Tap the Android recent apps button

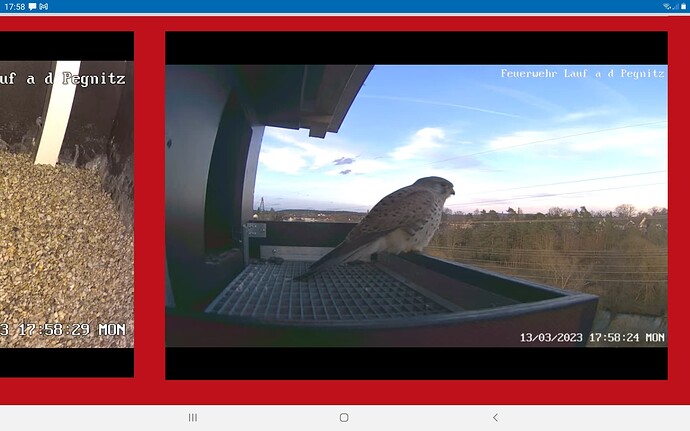pyautogui.click(x=193, y=417)
